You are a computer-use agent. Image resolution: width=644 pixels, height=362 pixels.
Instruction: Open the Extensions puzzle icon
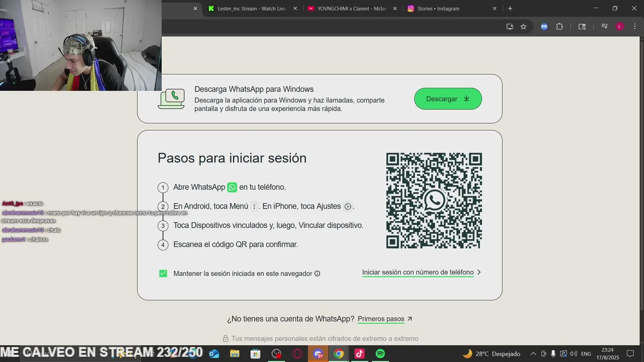point(559,27)
